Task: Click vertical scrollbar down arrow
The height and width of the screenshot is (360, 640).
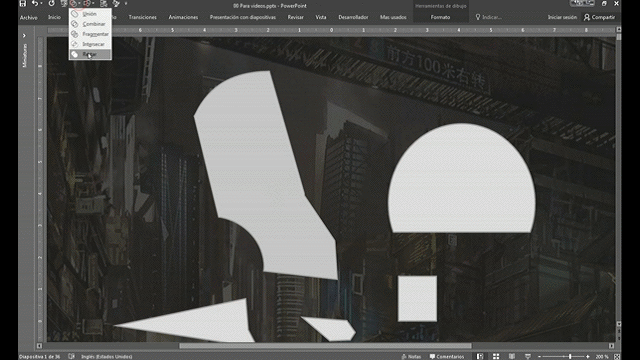Action: pyautogui.click(x=619, y=324)
